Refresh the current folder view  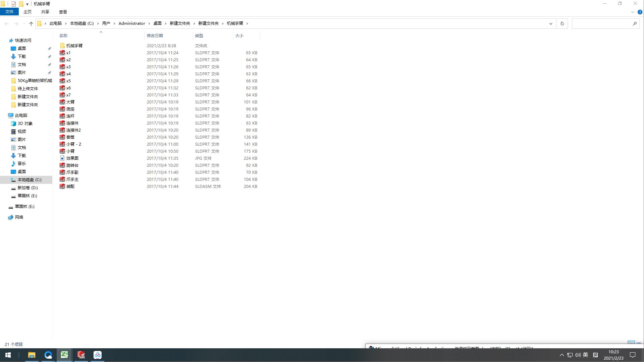click(562, 23)
